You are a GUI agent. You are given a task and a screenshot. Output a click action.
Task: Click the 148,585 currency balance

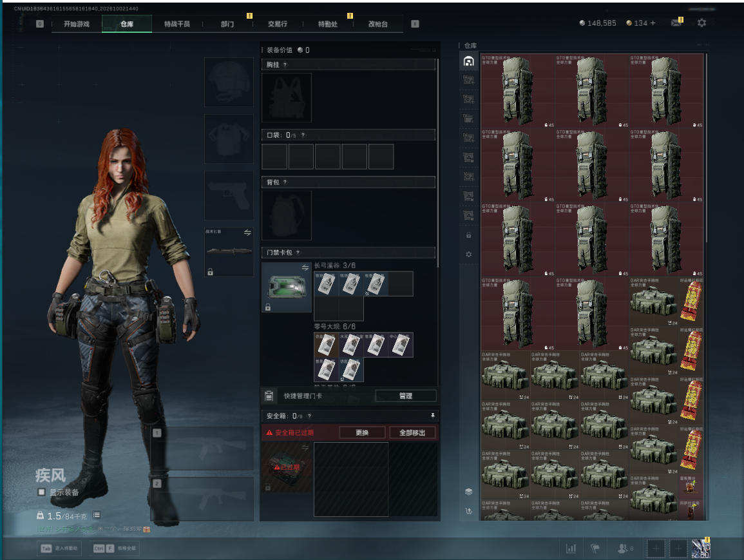598,23
